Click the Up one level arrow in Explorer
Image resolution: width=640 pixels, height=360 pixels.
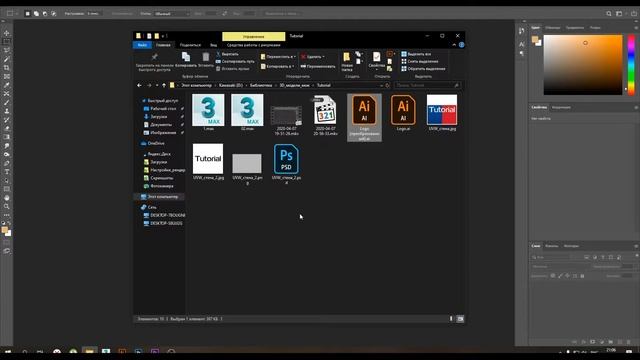[164, 85]
